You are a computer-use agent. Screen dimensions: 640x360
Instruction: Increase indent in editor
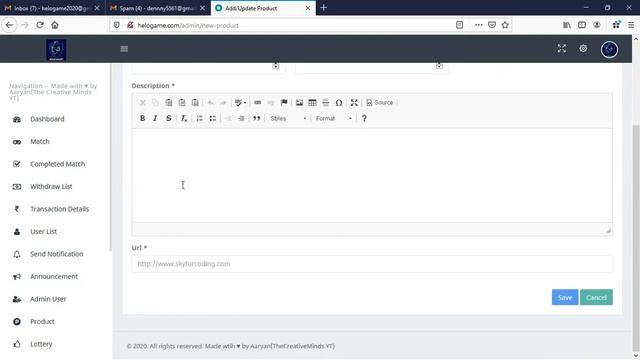[241, 118]
